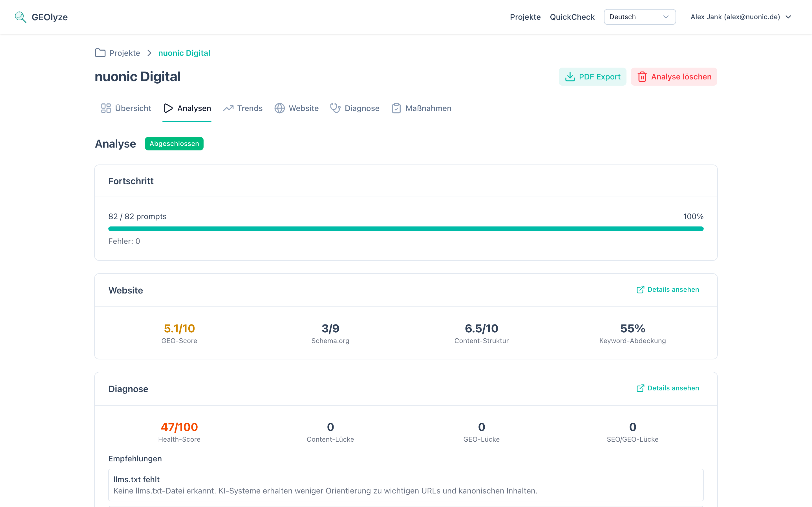Image resolution: width=812 pixels, height=507 pixels.
Task: Click the green prompts progress bar
Action: pos(406,229)
